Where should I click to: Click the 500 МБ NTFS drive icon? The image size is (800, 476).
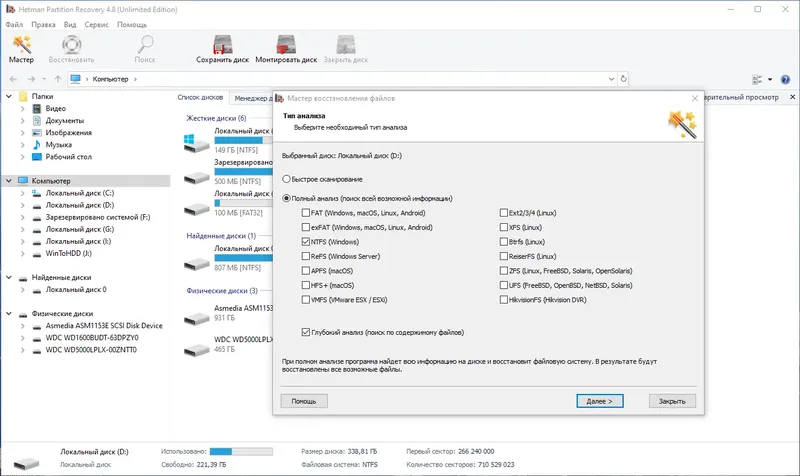tap(196, 177)
